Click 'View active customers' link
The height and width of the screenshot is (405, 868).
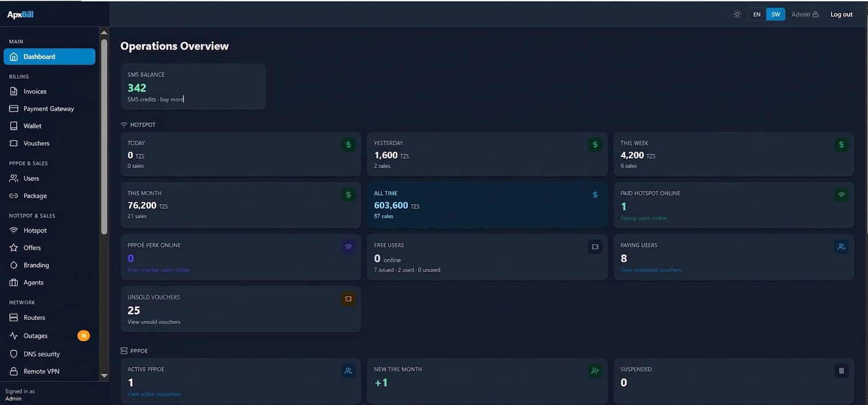pos(154,394)
